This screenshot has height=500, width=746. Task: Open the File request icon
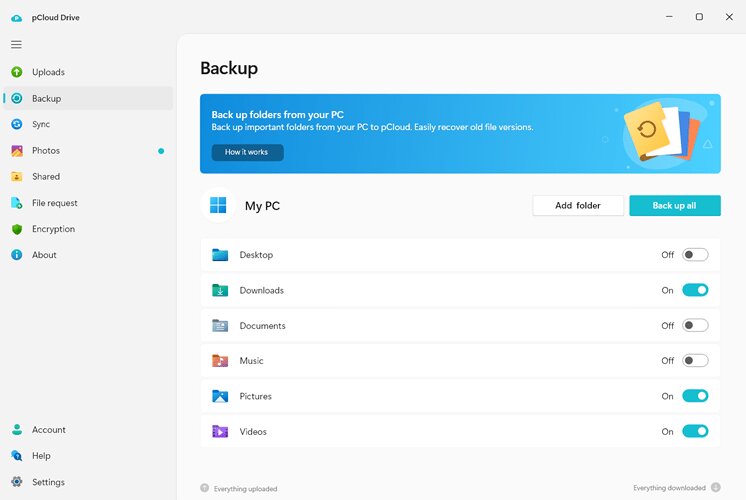point(17,203)
